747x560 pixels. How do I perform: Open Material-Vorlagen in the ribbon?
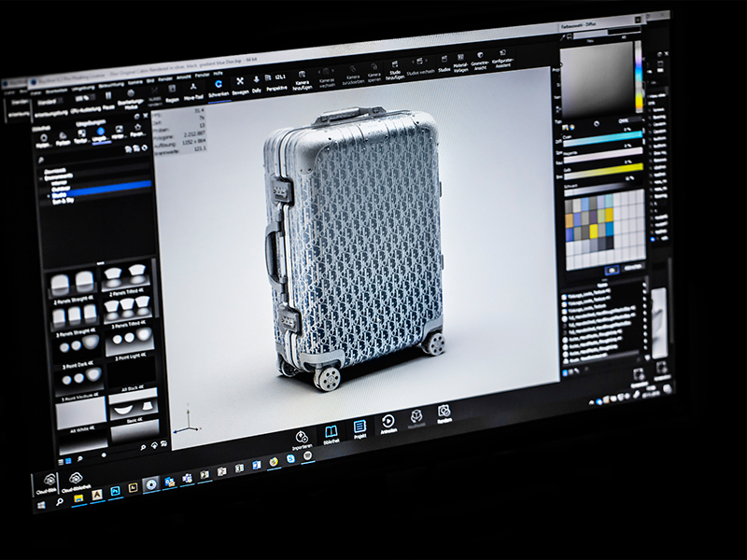coord(460,63)
